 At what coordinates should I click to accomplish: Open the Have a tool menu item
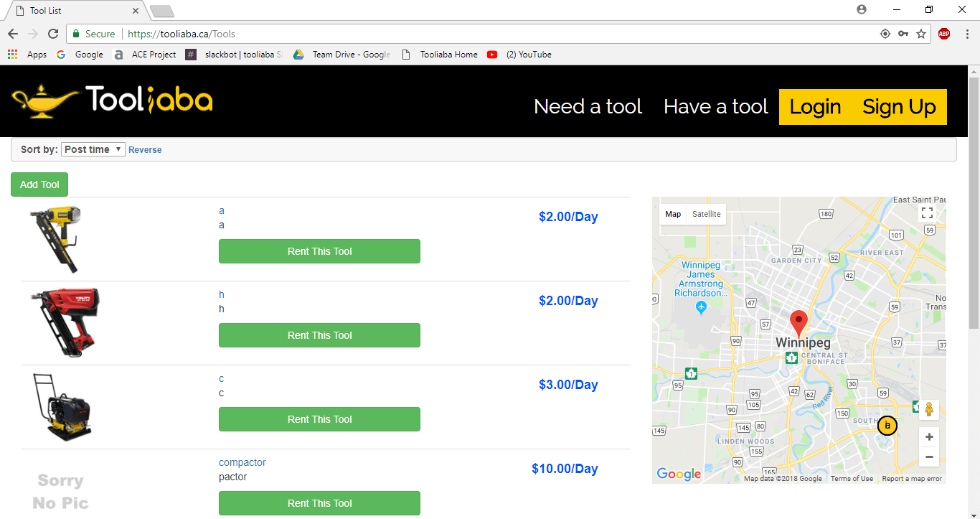715,107
